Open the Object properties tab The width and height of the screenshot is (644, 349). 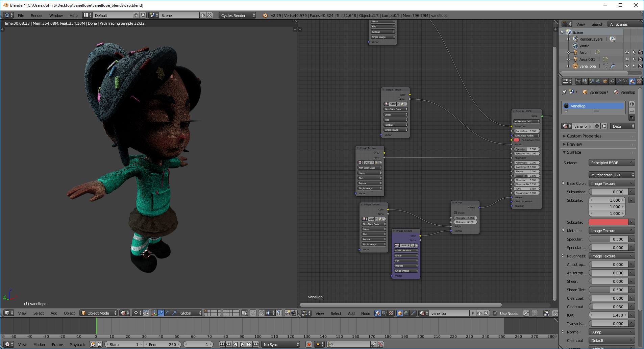[605, 81]
